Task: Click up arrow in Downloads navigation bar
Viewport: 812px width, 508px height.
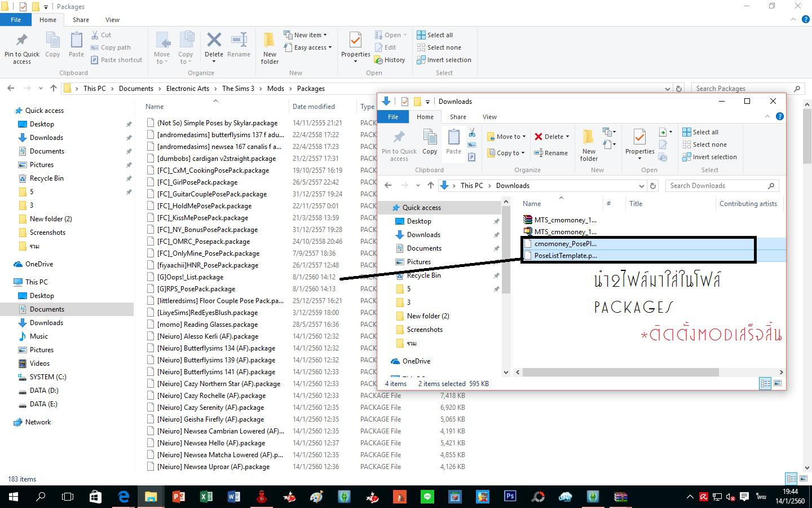Action: click(x=431, y=186)
